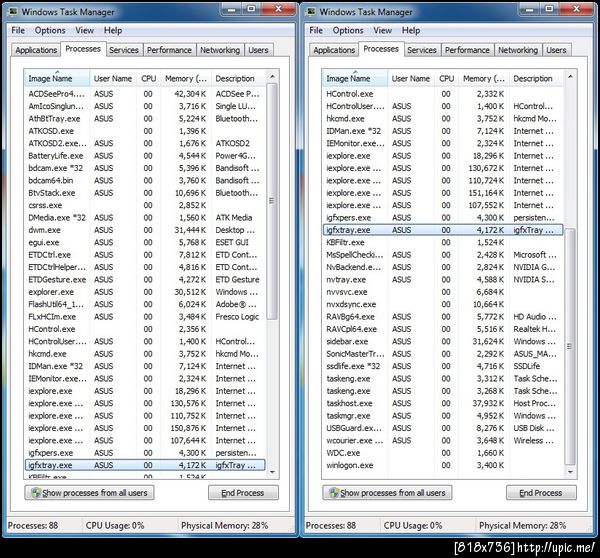Click scroll up arrow in left process list

coord(272,77)
